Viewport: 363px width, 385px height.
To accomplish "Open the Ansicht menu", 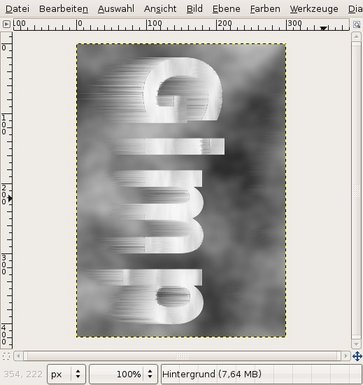I will (x=160, y=9).
